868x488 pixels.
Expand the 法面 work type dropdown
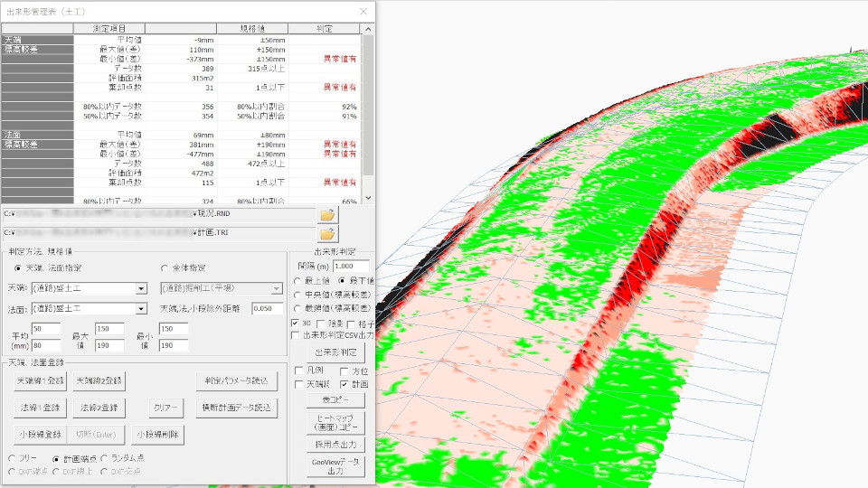[141, 309]
